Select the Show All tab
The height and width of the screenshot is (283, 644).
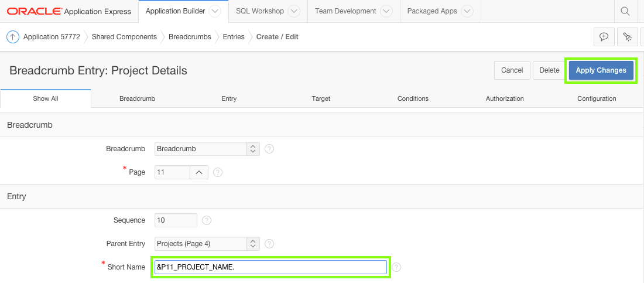(x=46, y=98)
